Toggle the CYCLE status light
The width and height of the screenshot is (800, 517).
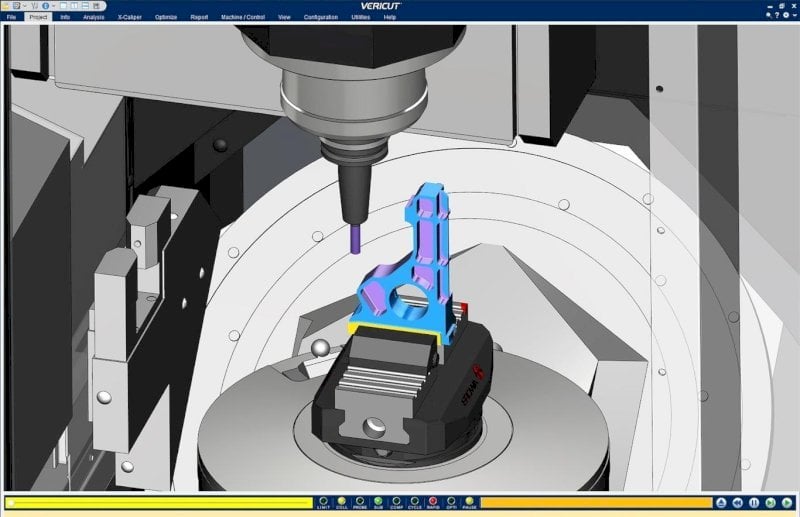[x=414, y=503]
